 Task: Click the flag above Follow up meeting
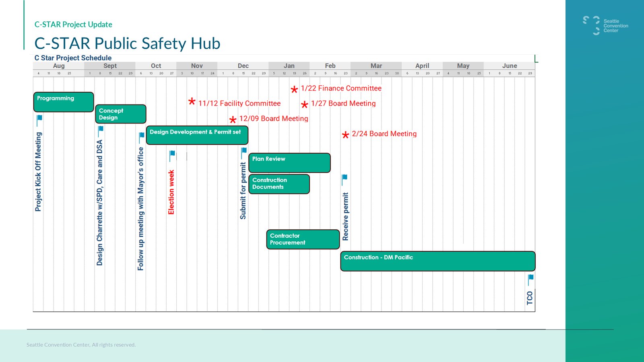[x=141, y=137]
